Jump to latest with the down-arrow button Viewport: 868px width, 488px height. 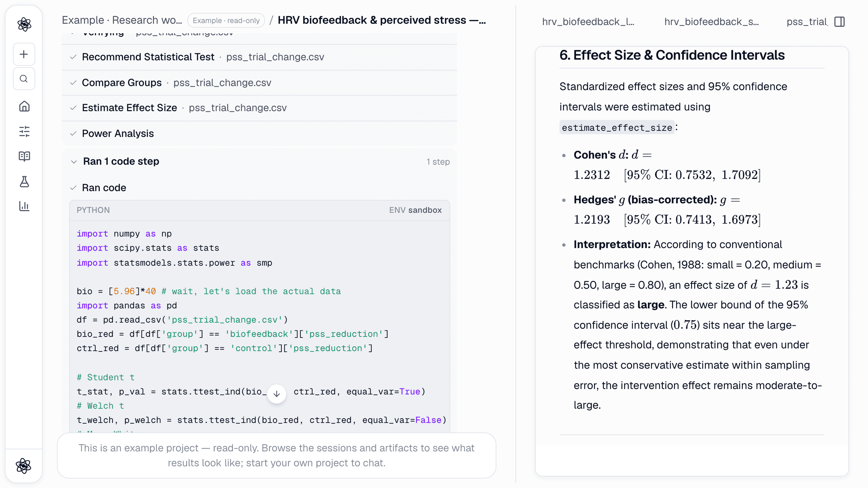(277, 394)
